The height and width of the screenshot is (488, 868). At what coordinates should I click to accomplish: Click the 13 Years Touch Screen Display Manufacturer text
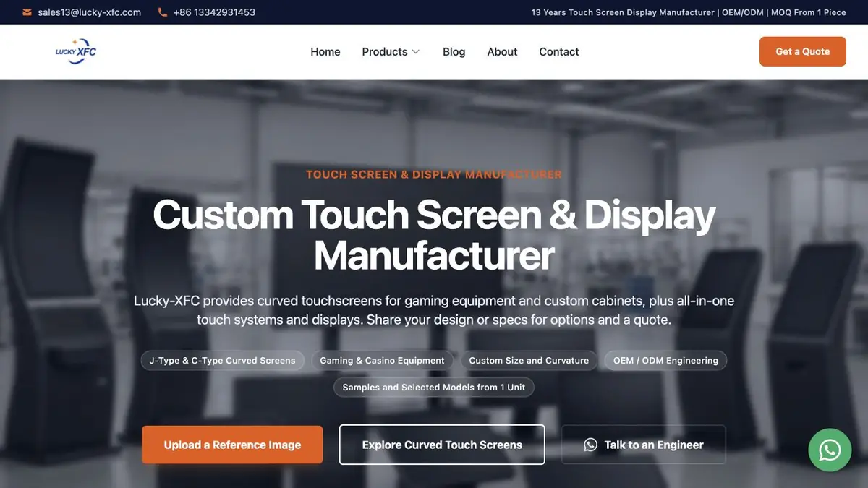click(x=623, y=12)
